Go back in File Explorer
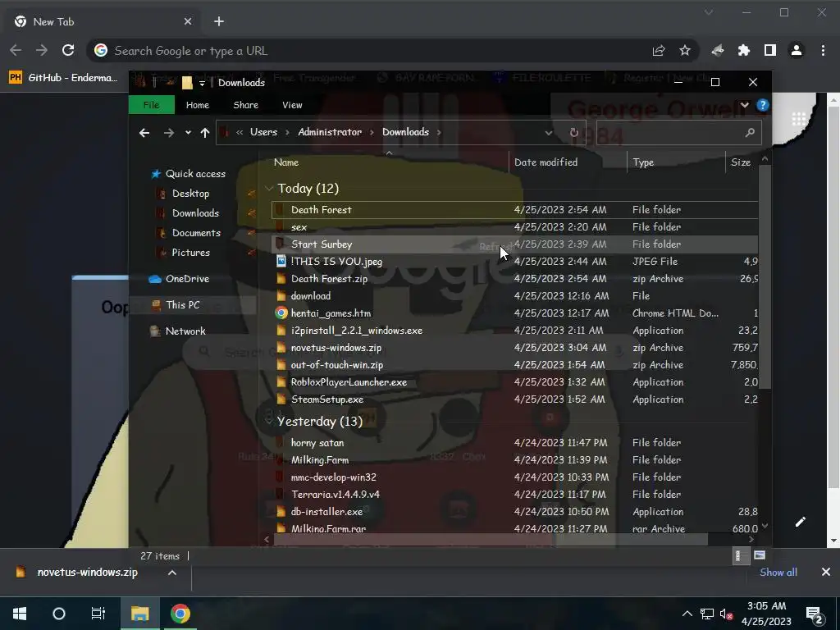840x630 pixels. [144, 133]
